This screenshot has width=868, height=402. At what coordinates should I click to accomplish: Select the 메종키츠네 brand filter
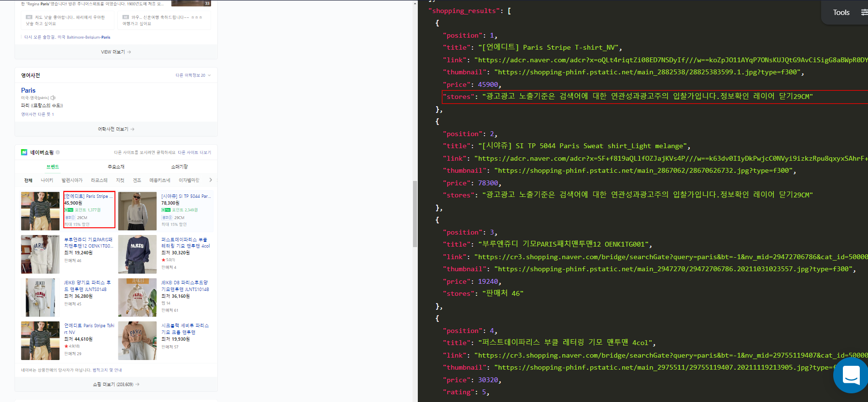click(x=160, y=180)
